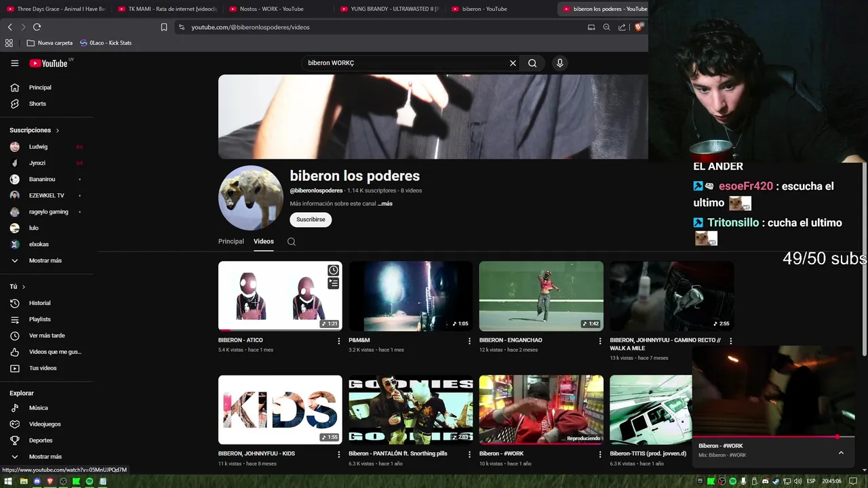Expand the miniplayer with chevron

[x=841, y=453]
